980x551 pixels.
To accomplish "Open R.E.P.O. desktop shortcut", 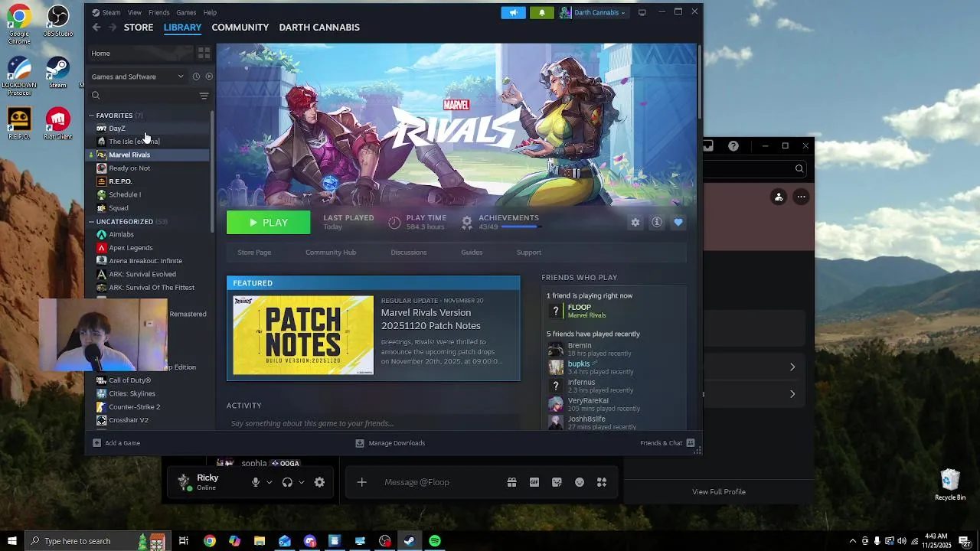I will [x=19, y=124].
